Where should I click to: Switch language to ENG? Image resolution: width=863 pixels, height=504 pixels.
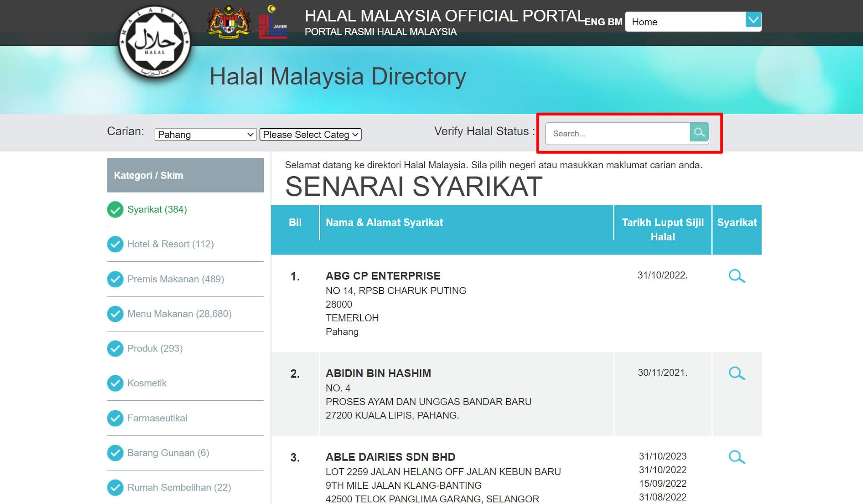point(595,22)
